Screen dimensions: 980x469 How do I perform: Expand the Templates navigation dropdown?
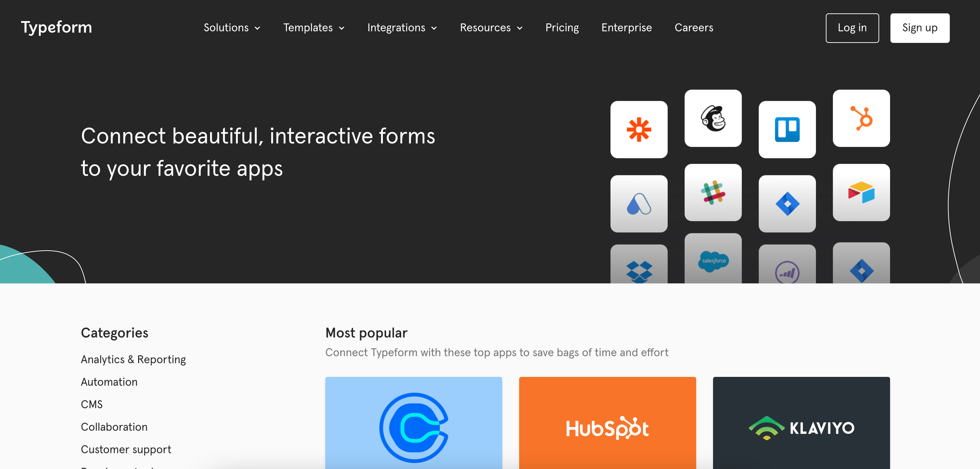(x=313, y=27)
